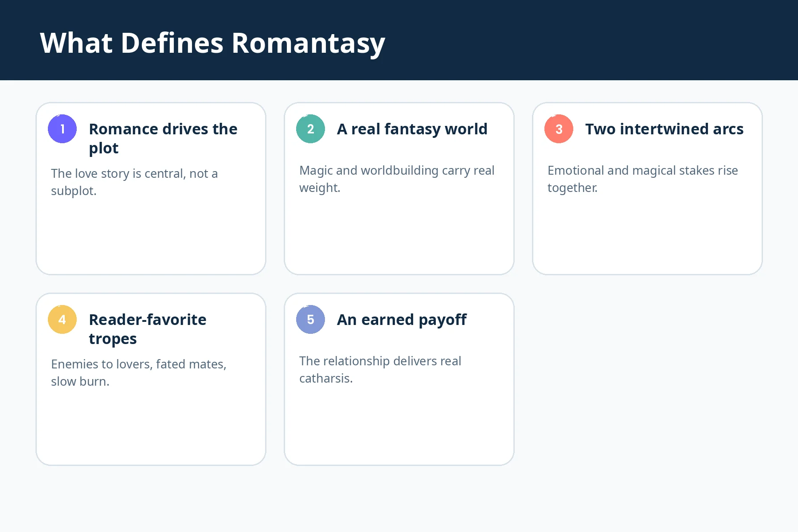Click the 'Reader-favorite tropes' heading
The width and height of the screenshot is (798, 532).
tap(148, 329)
